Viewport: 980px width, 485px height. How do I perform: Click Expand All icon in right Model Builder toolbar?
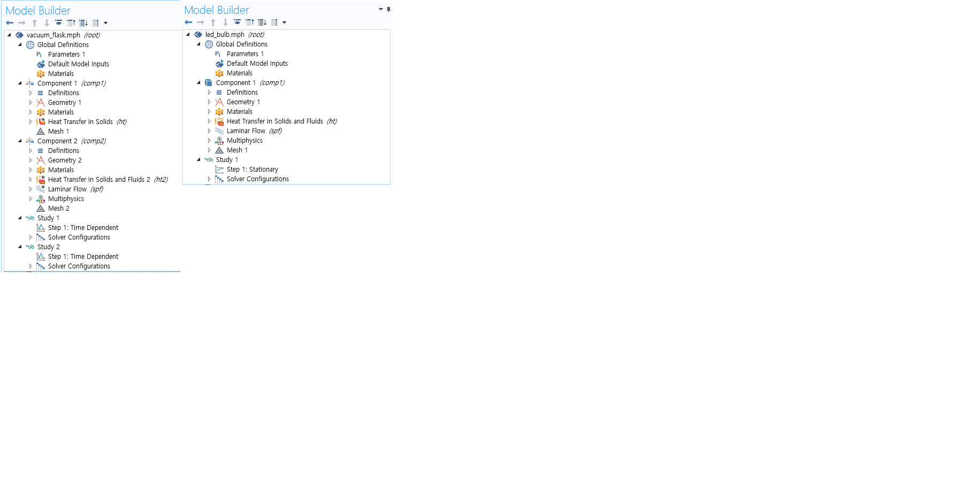pos(262,22)
